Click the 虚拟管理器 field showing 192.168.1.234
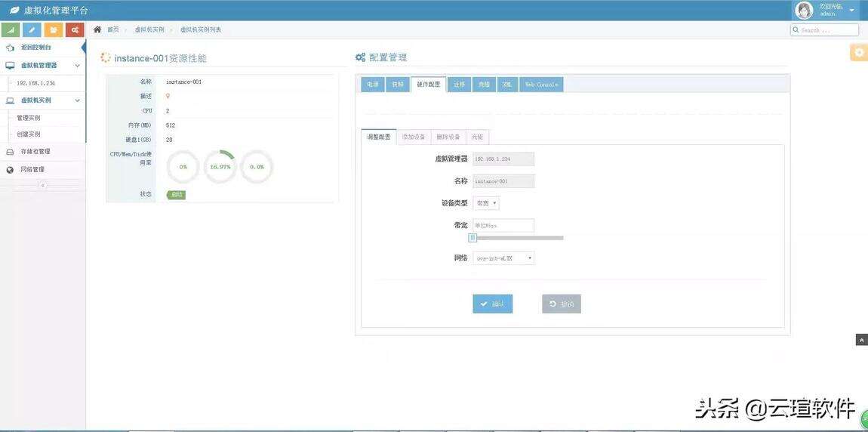 click(503, 159)
